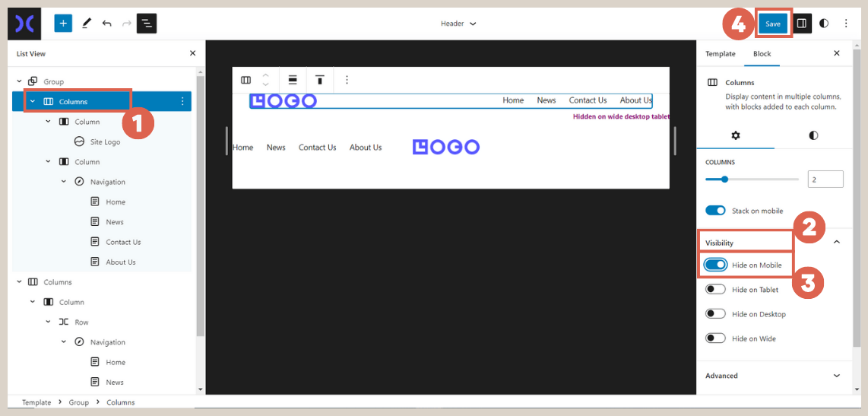Screen dimensions: 868x416
Task: Click the columns number input field
Action: [x=825, y=179]
